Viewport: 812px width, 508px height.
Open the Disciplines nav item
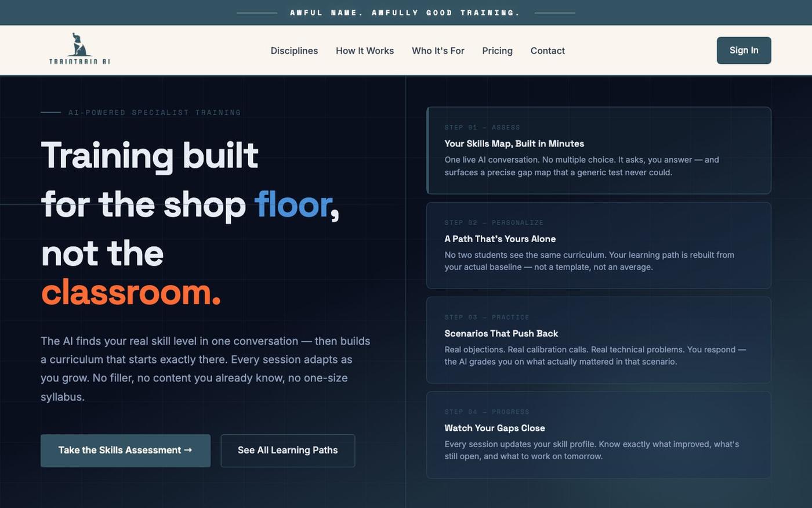(x=294, y=51)
